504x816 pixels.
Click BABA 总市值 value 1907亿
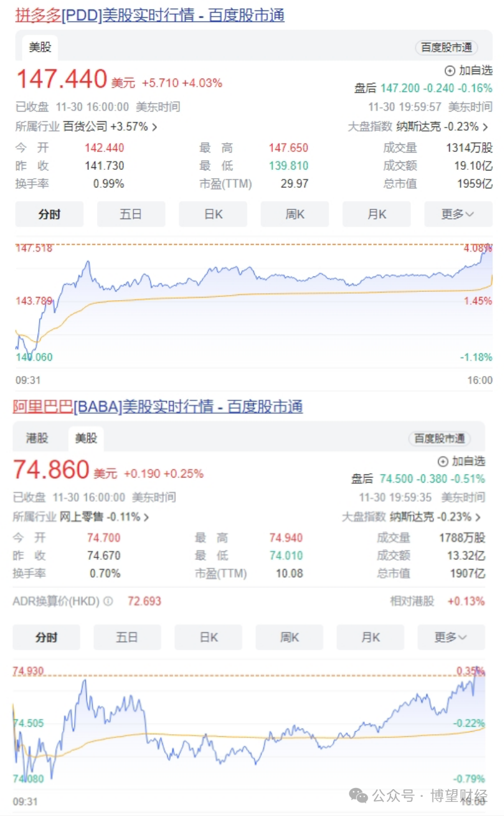click(x=468, y=573)
